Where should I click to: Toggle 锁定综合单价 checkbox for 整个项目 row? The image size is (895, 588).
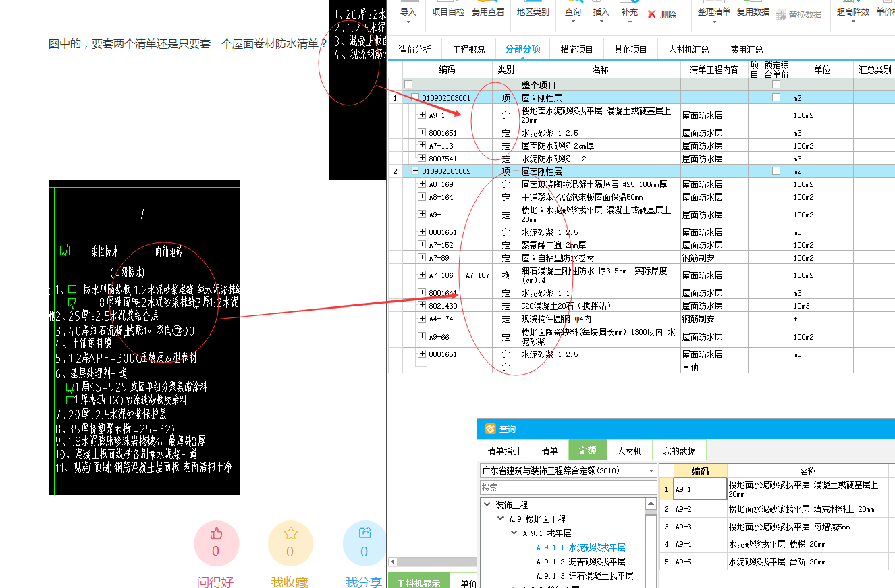776,85
